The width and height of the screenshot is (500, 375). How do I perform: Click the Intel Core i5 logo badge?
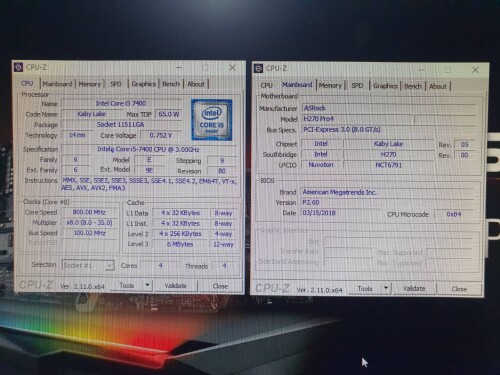[x=212, y=120]
